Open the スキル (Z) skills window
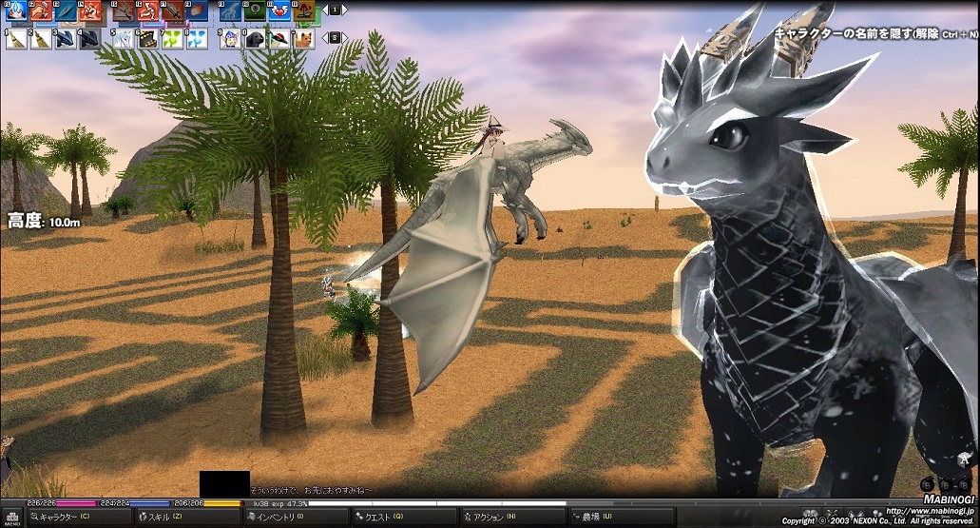This screenshot has height=528, width=980. pyautogui.click(x=187, y=518)
